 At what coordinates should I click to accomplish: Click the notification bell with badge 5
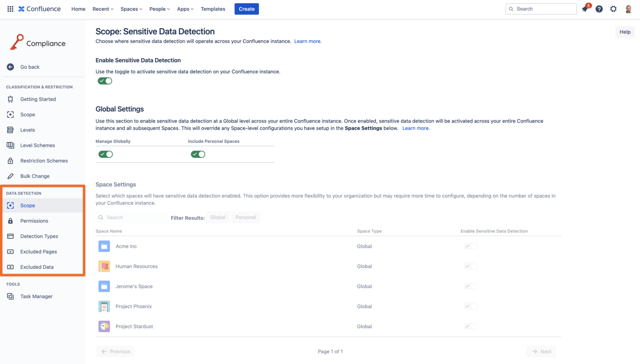[x=585, y=9]
